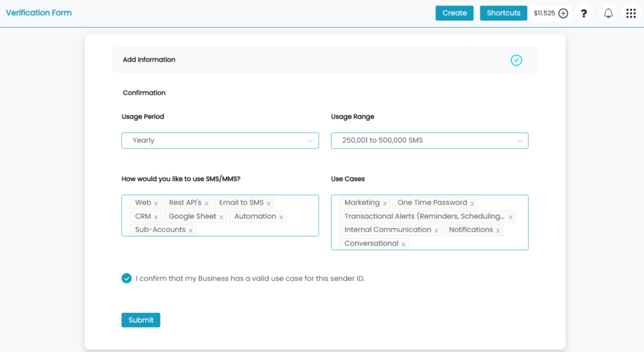The image size is (644, 352).
Task: Collapse the Add Information section
Action: tap(325, 60)
